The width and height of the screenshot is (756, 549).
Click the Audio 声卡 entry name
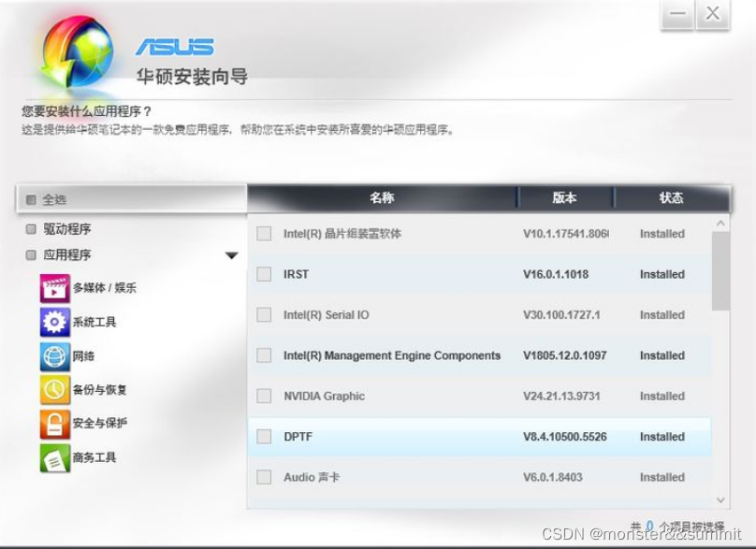click(x=312, y=477)
